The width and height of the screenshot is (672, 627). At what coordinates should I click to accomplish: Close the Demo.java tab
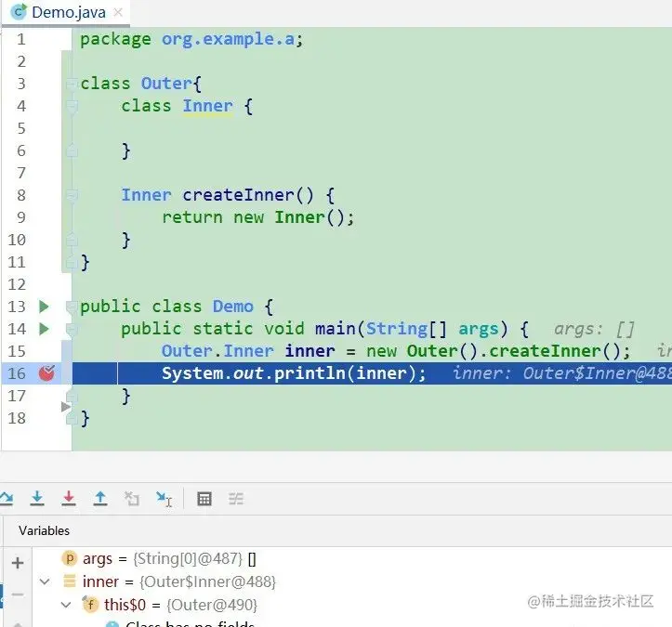(118, 12)
